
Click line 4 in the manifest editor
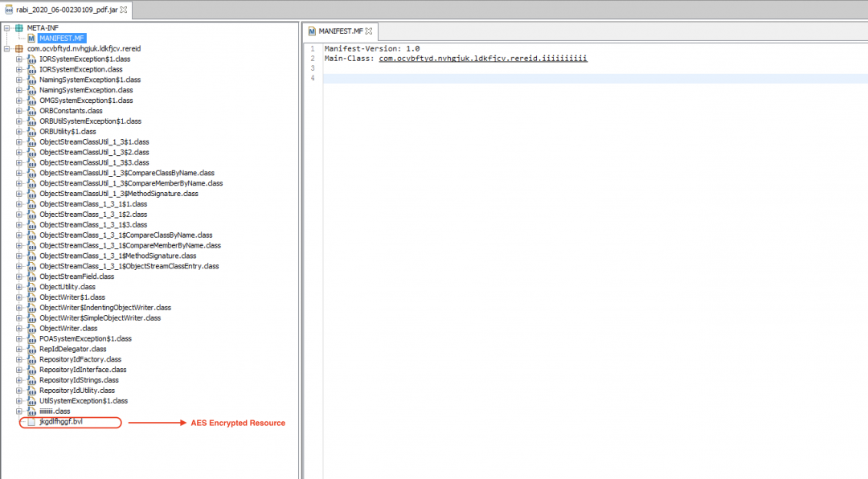click(x=563, y=79)
